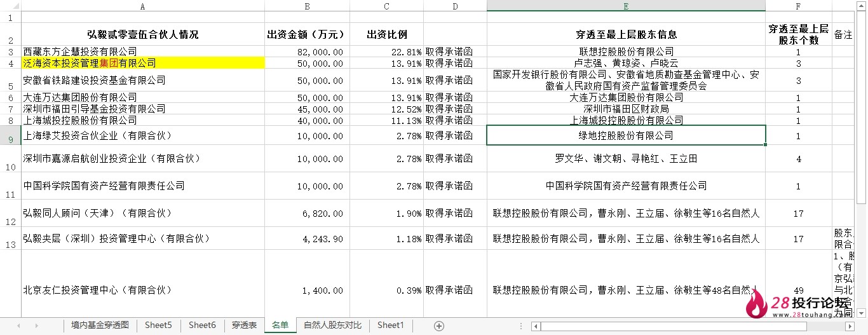Select cell 中国科学院国有资产经营有限责任公司 in column A
This screenshot has height=335, width=868.
click(143, 186)
